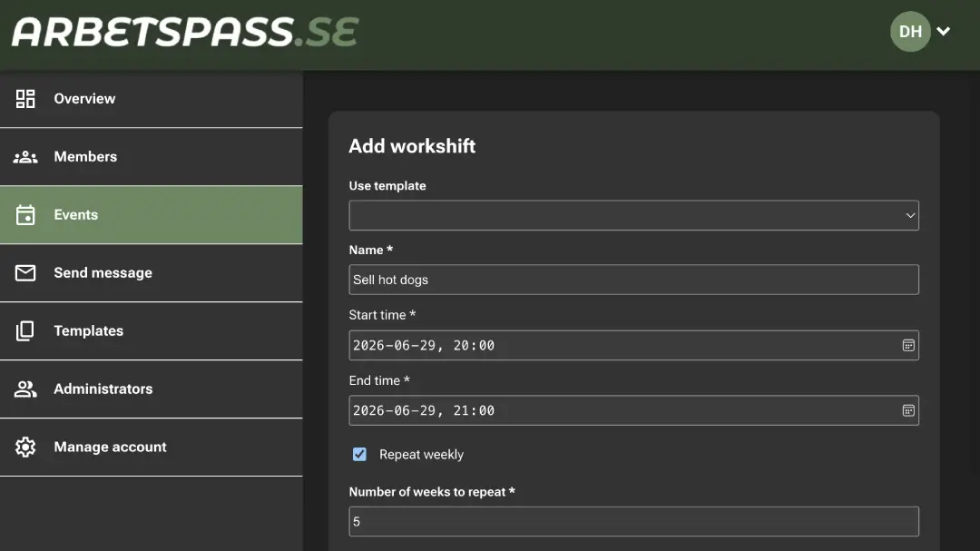Viewport: 980px width, 551px height.
Task: Click the Send message envelope icon
Action: (25, 272)
